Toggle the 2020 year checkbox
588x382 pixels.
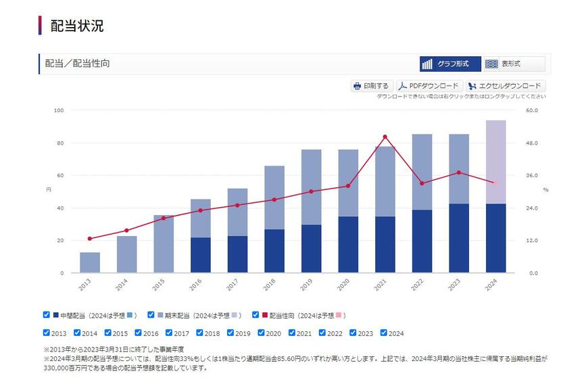pyautogui.click(x=261, y=333)
